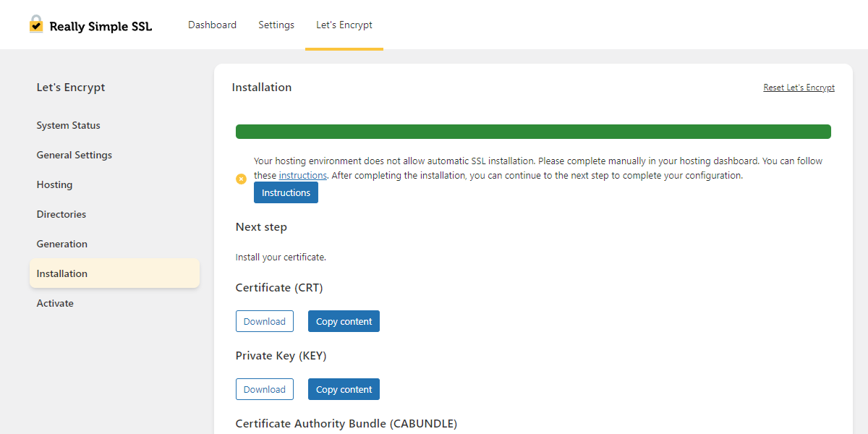Click Reset Let's Encrypt link
The width and height of the screenshot is (868, 434).
click(x=799, y=88)
